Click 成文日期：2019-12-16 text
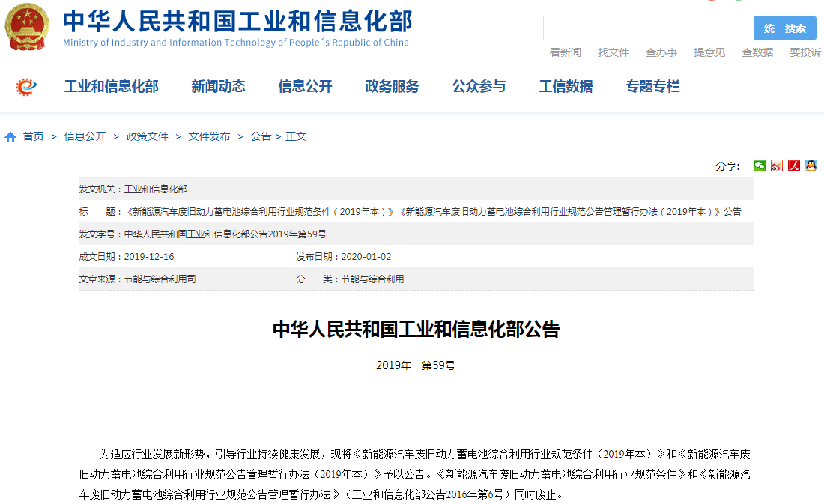824x504 pixels. pyautogui.click(x=127, y=257)
